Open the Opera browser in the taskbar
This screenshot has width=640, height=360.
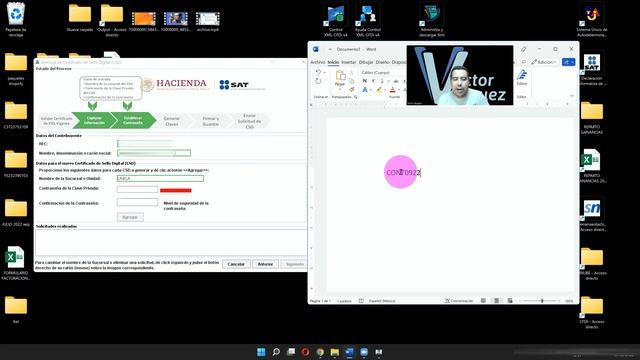(305, 352)
